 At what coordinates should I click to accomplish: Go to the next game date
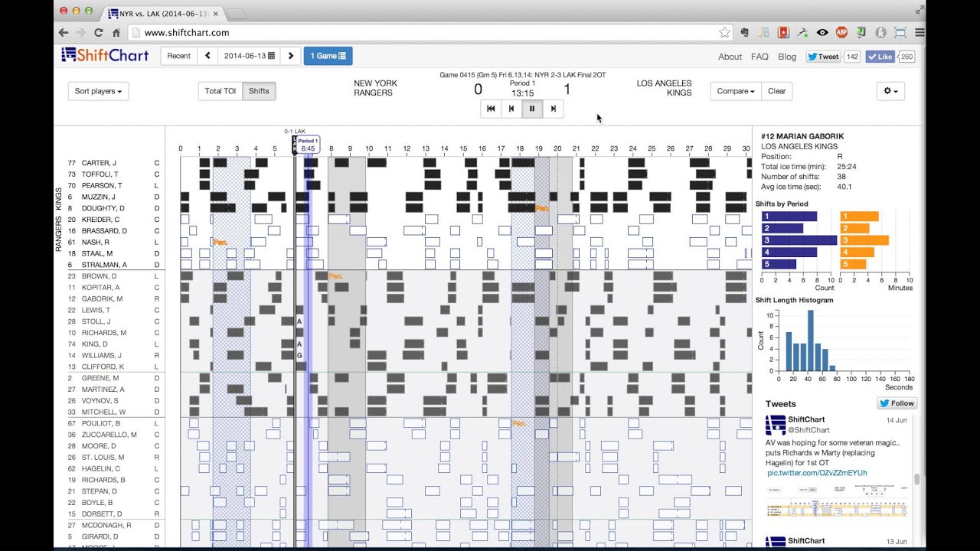click(x=290, y=56)
